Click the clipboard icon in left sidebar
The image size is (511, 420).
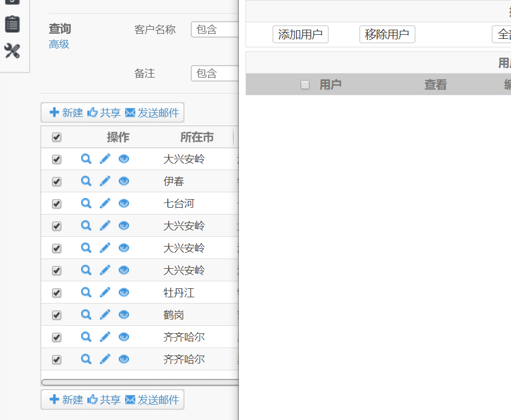[12, 24]
